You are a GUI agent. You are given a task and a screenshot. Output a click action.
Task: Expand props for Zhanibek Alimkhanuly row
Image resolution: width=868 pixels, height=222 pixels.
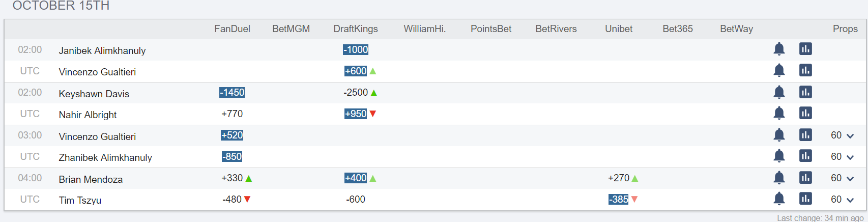(843, 157)
